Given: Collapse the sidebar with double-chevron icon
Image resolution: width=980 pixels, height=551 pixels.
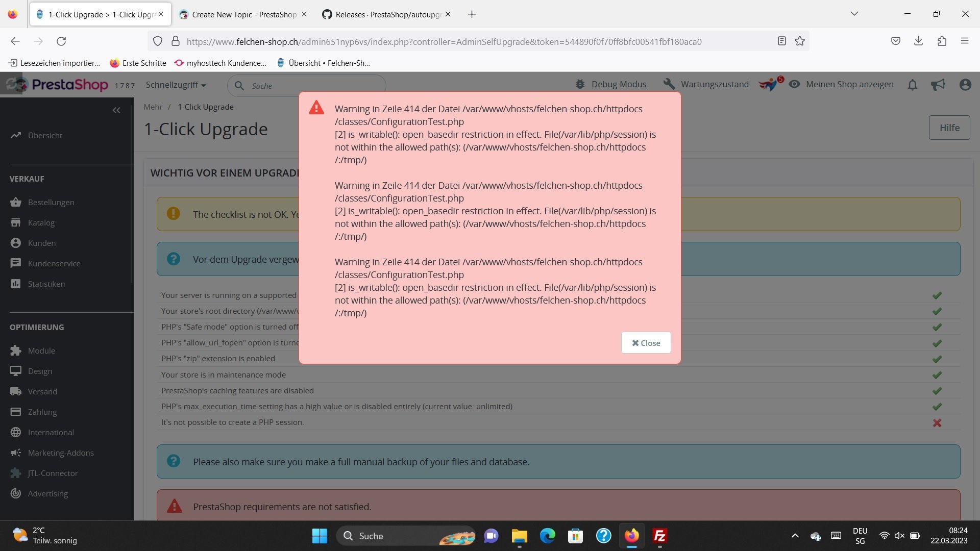Looking at the screenshot, I should pyautogui.click(x=116, y=110).
